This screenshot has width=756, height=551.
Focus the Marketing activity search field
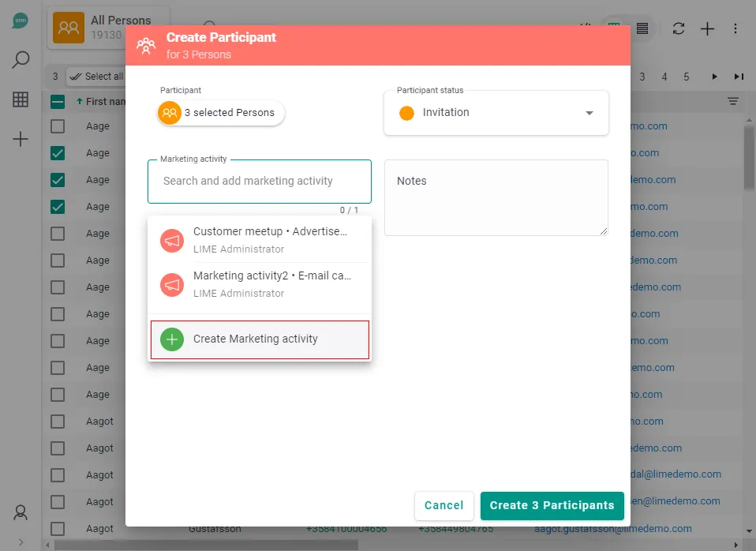(259, 181)
